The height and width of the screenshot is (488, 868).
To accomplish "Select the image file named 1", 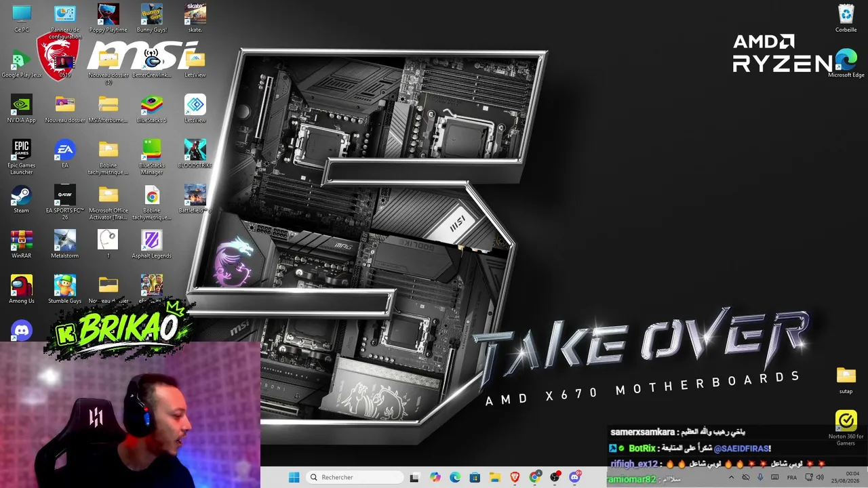I will (108, 245).
